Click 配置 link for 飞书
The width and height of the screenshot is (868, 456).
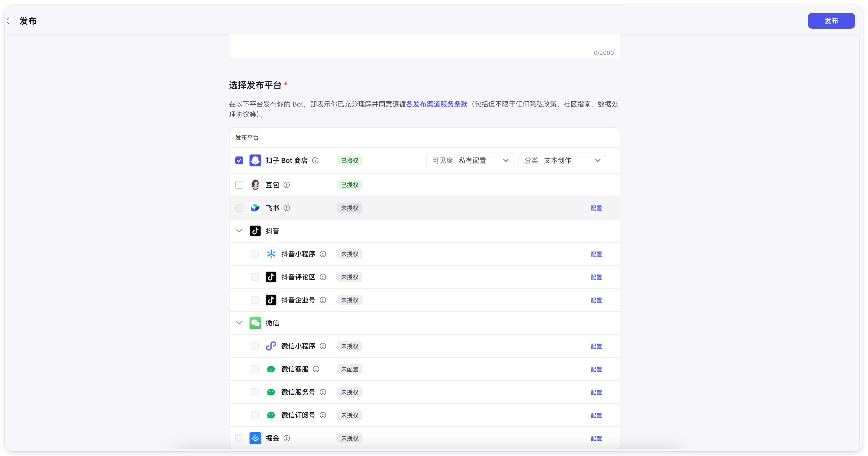(596, 208)
